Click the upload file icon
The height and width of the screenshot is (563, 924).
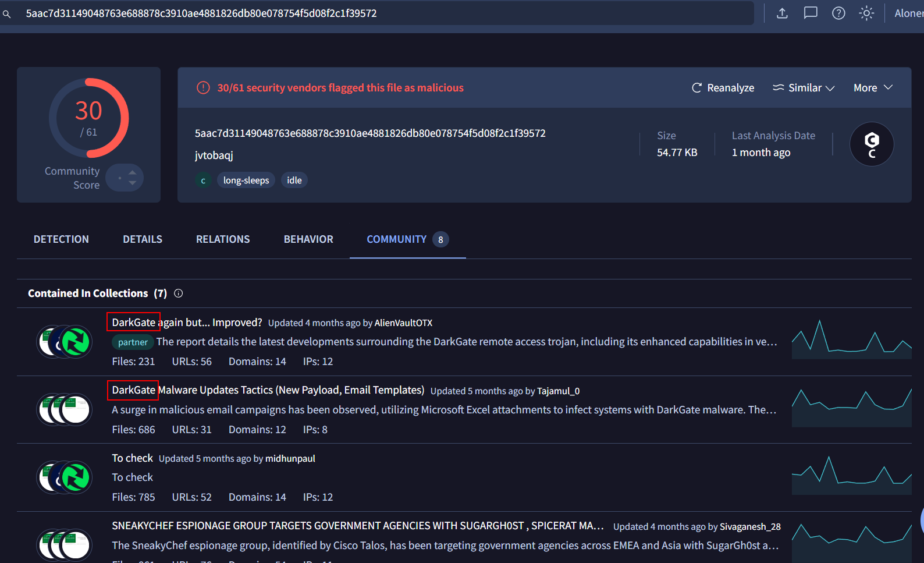(782, 13)
